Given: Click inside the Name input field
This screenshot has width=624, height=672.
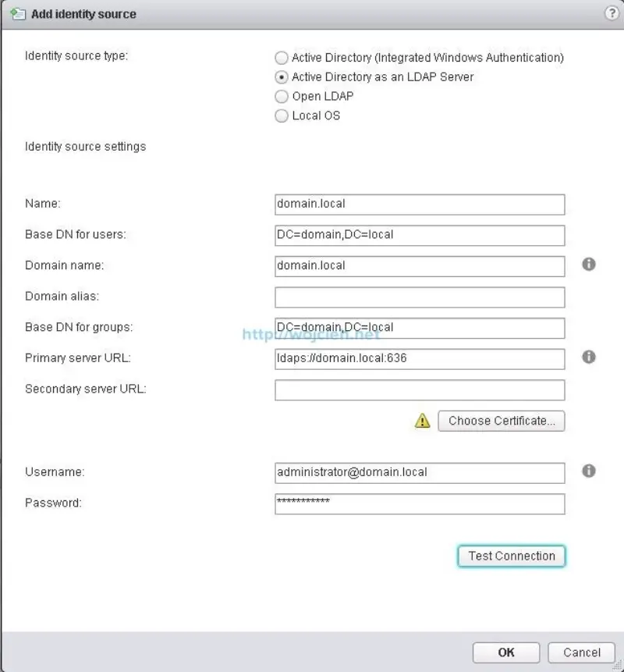Looking at the screenshot, I should pos(419,204).
